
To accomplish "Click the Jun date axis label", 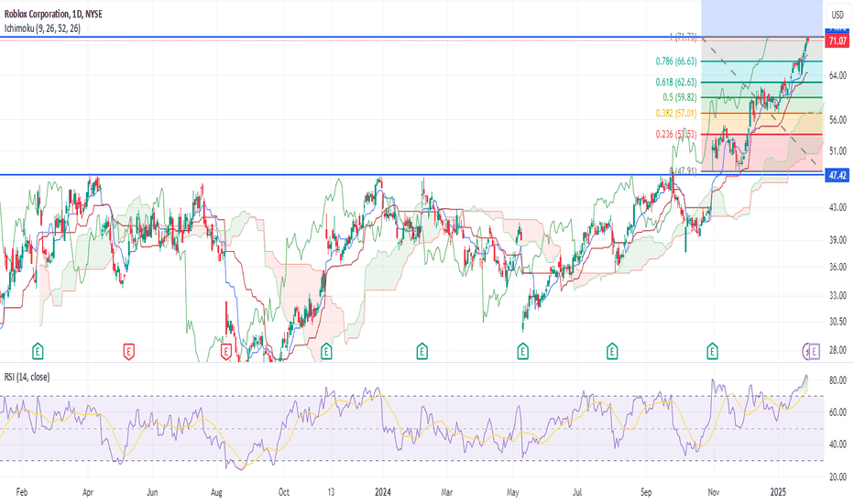I will tap(152, 492).
